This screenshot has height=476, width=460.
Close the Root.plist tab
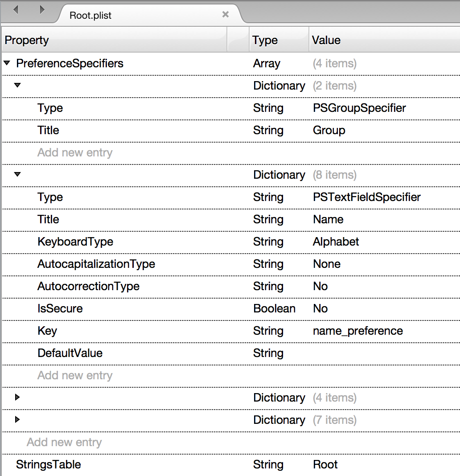click(225, 14)
